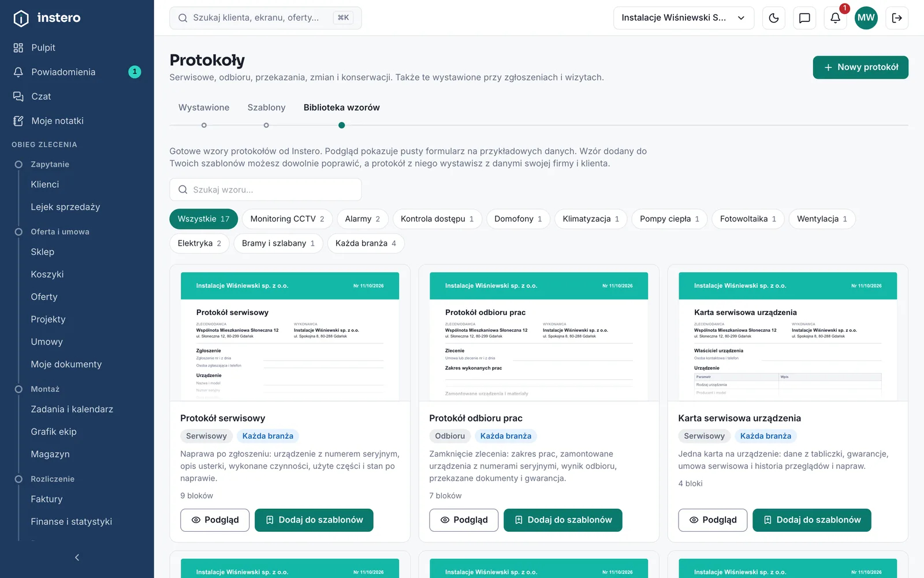Toggle dark mode moon icon

click(774, 18)
